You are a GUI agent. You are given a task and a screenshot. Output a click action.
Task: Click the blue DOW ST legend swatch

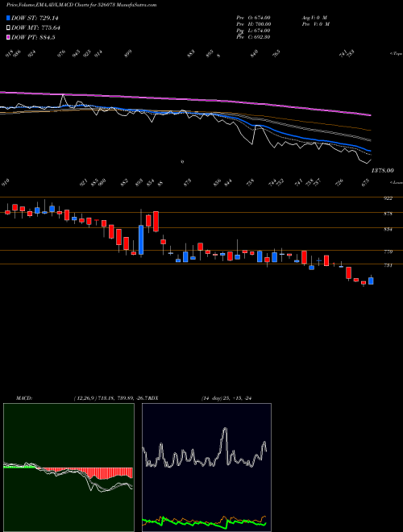point(9,19)
